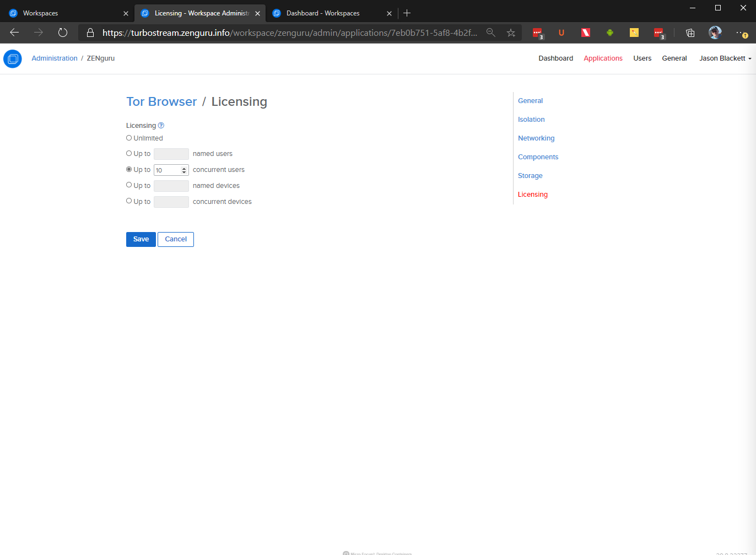Select the named users radio button
The image size is (756, 555).
coord(129,153)
